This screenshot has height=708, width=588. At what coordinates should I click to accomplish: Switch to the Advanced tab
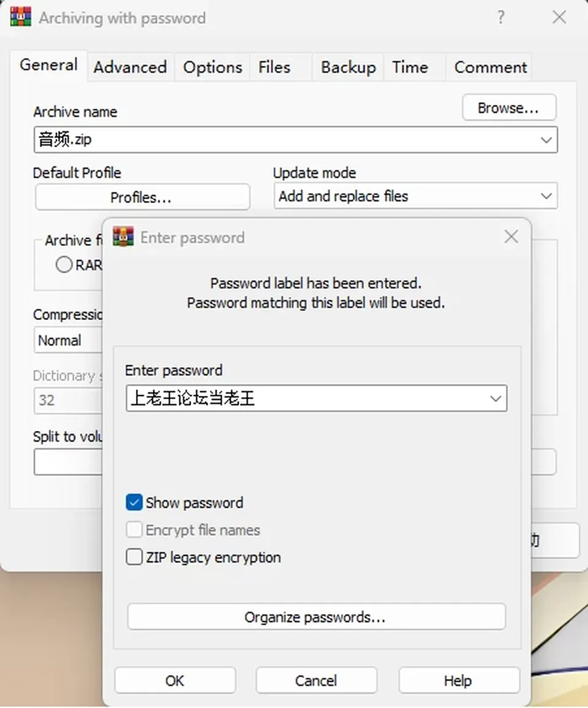130,67
